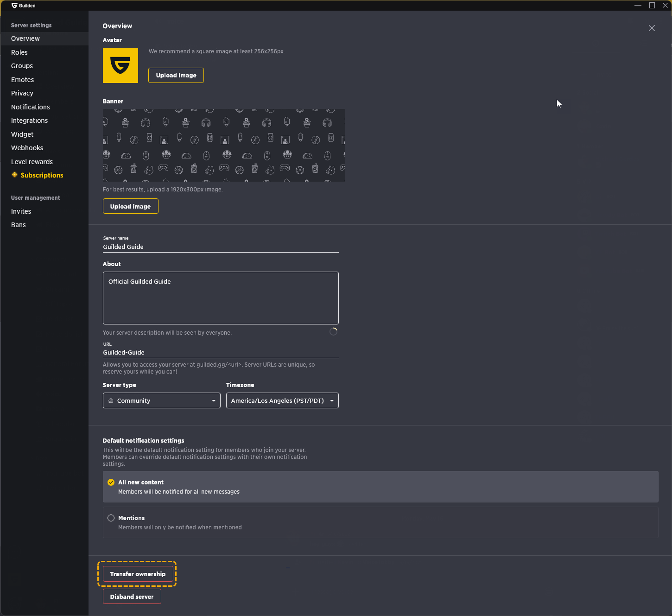Image resolution: width=672 pixels, height=616 pixels.
Task: Click 'We recommend a square image' hint text
Action: pyautogui.click(x=216, y=51)
